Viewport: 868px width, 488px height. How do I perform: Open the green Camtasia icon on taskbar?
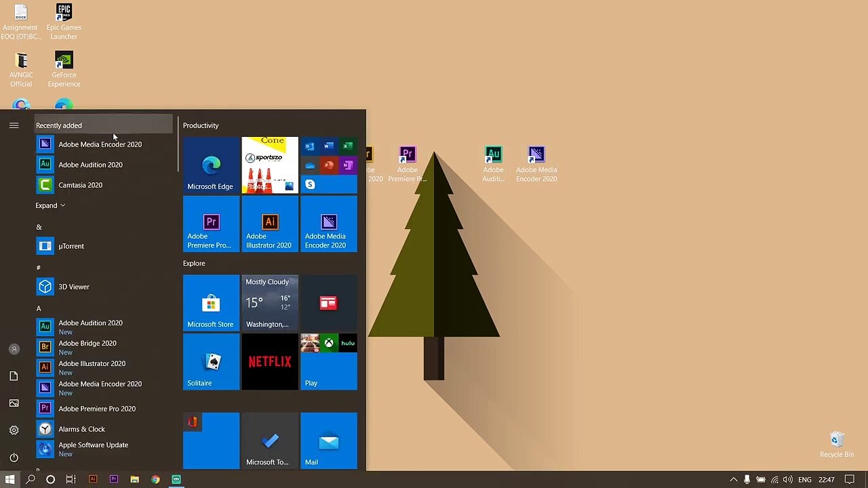tap(176, 479)
